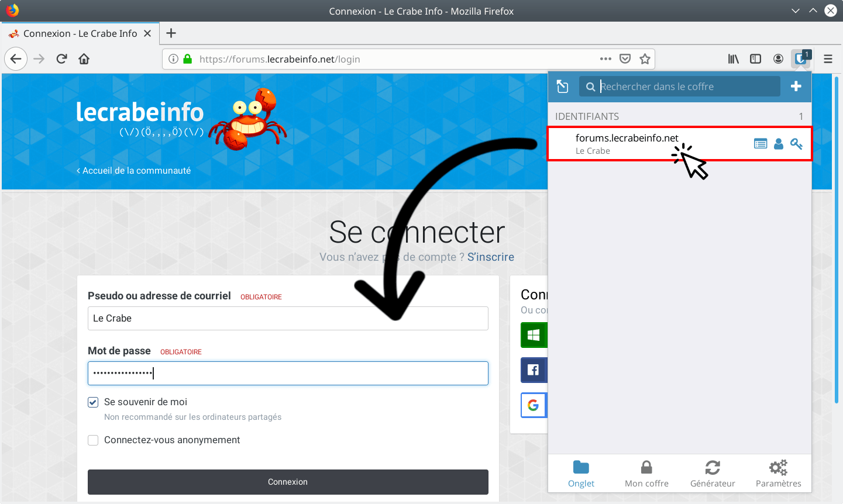Image resolution: width=843 pixels, height=504 pixels.
Task: Show the Firefox sidebars
Action: point(755,59)
